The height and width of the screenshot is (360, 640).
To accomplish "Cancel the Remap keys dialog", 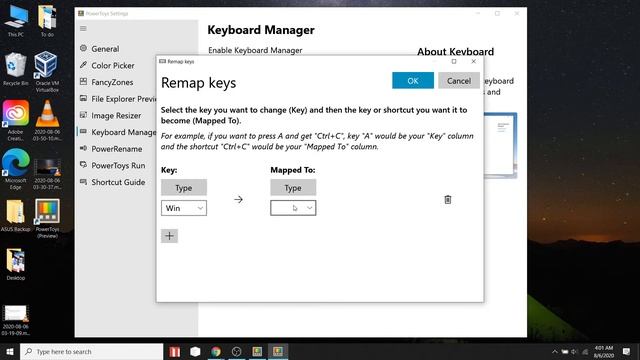I will click(459, 80).
